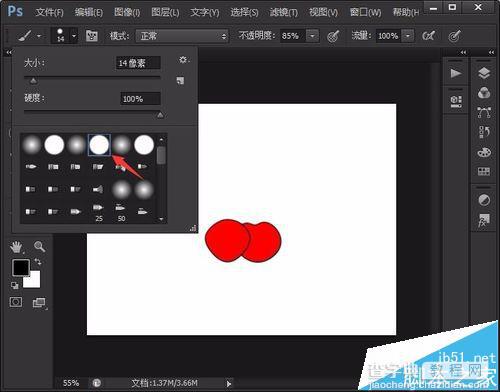Open the white background color swatch
The height and width of the screenshot is (392, 500).
pyautogui.click(x=34, y=281)
